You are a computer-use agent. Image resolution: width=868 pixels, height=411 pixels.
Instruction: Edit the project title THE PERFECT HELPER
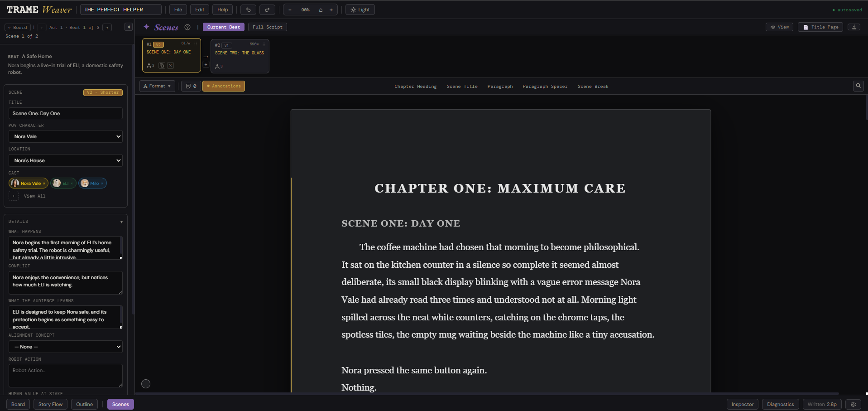120,10
